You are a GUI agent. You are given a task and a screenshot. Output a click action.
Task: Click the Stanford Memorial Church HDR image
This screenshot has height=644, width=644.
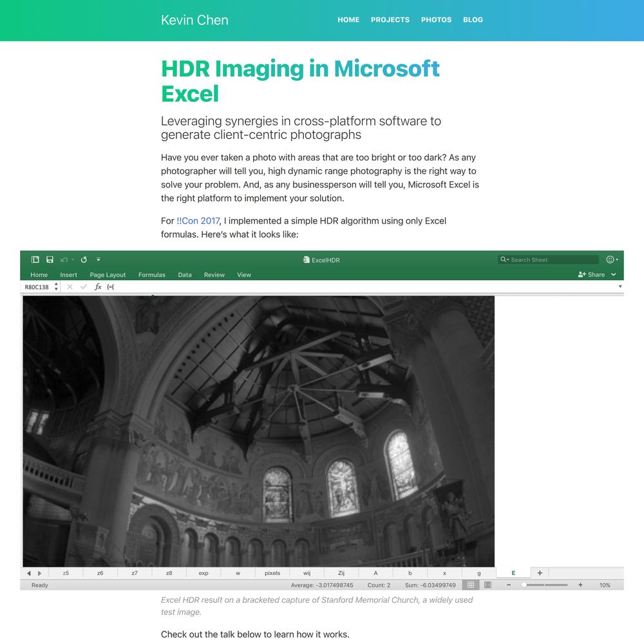[259, 431]
